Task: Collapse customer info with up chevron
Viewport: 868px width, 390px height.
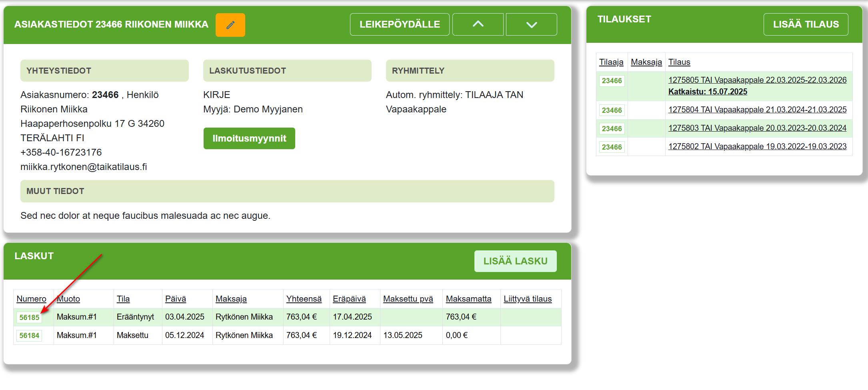Action: point(478,24)
